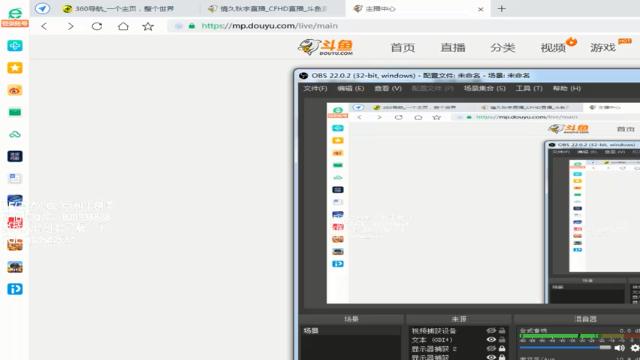
Task: Open the 编辑(E) menu in OBS
Action: [x=350, y=88]
